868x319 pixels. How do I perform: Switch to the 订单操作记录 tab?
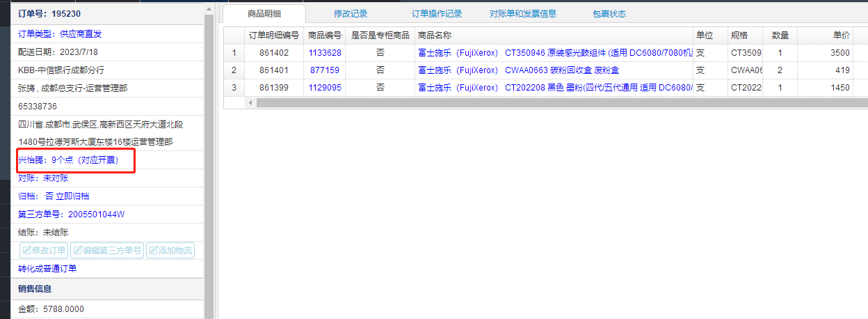(437, 14)
